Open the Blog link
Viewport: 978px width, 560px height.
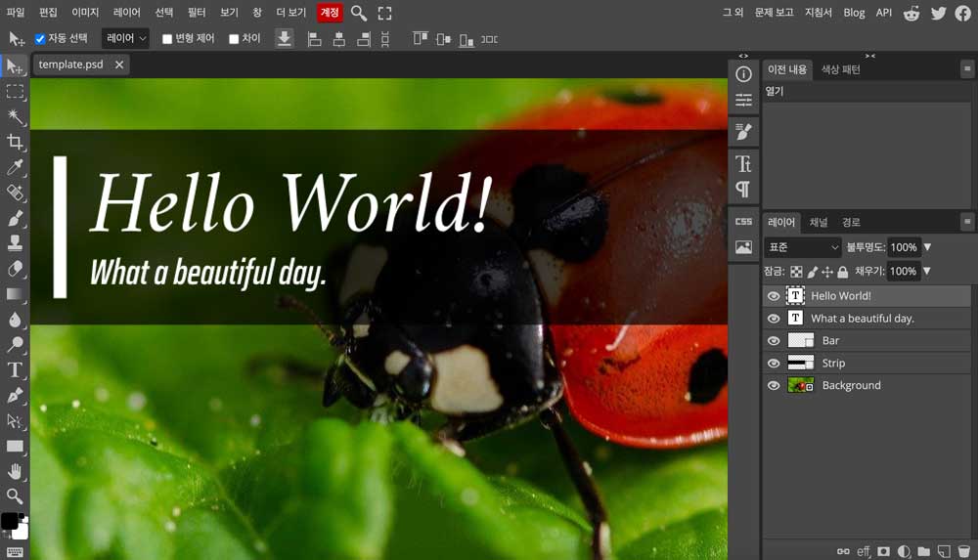[x=854, y=13]
